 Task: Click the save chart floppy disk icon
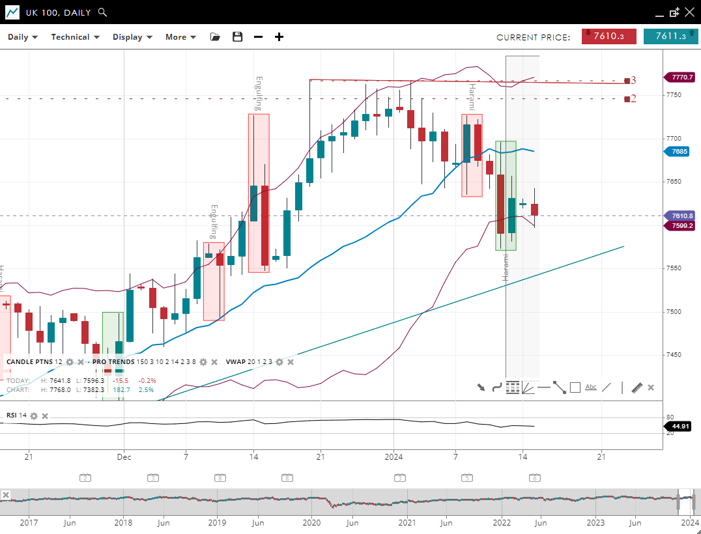pyautogui.click(x=237, y=37)
